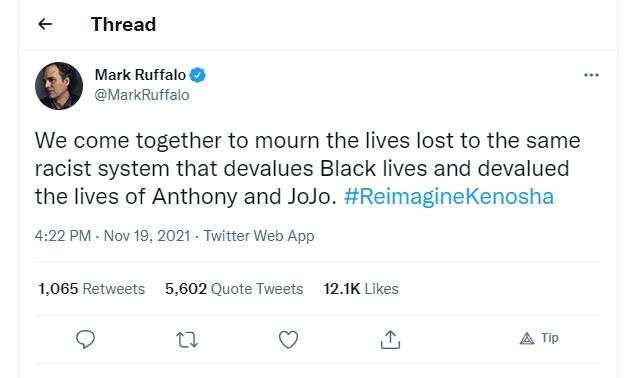Open Mark Ruffalo's profile picture

(x=59, y=86)
